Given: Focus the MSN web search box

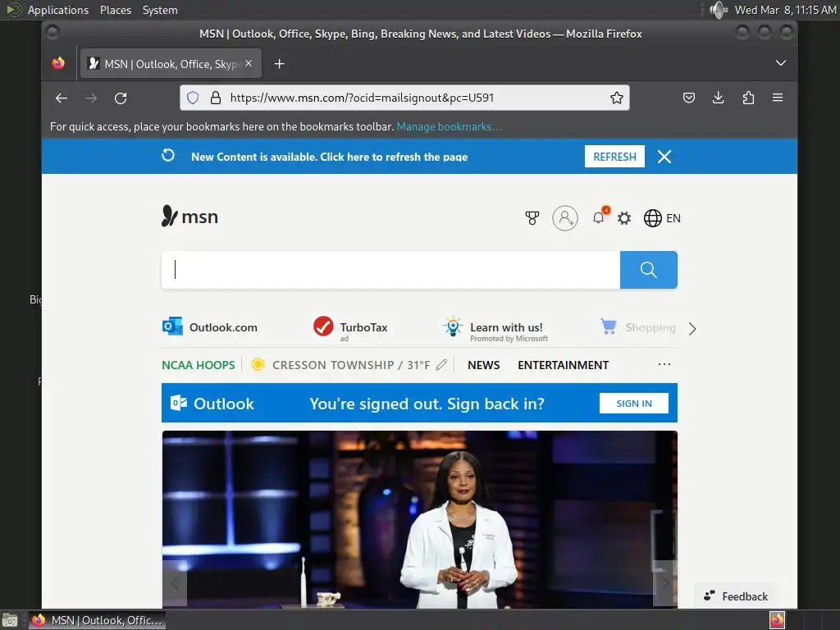Looking at the screenshot, I should pos(390,269).
